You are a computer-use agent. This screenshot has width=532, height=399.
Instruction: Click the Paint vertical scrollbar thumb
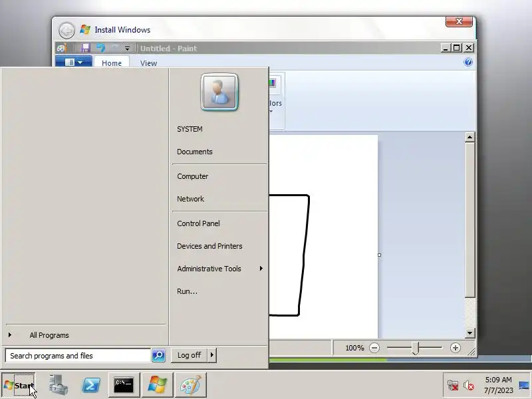469,220
